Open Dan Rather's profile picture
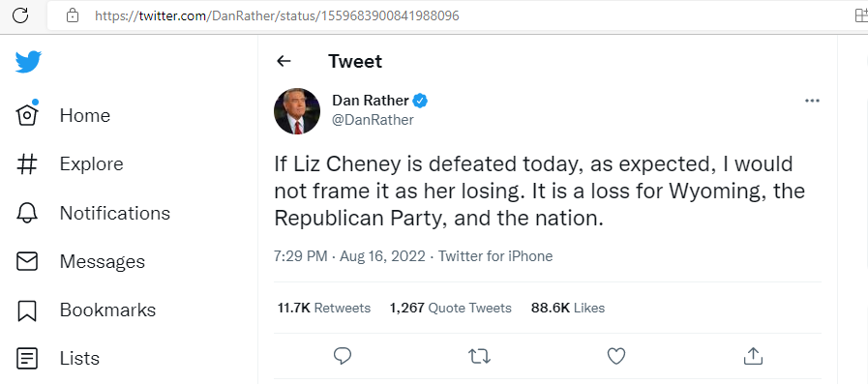 coord(297,110)
